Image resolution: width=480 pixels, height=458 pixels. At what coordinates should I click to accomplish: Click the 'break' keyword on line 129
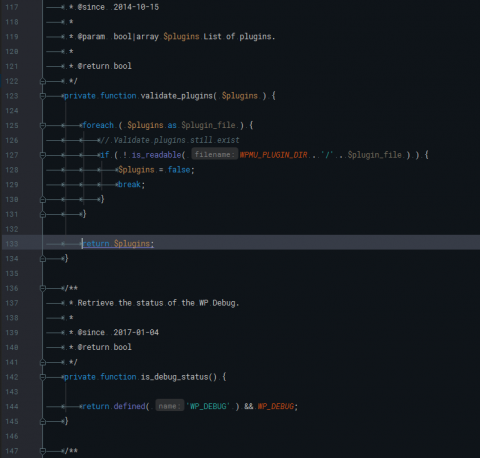point(129,184)
